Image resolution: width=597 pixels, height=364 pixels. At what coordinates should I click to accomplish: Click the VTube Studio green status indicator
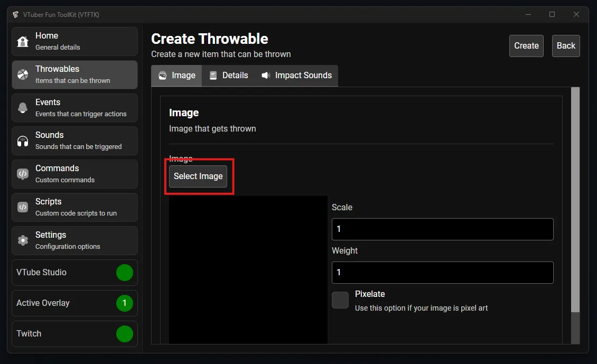[125, 273]
